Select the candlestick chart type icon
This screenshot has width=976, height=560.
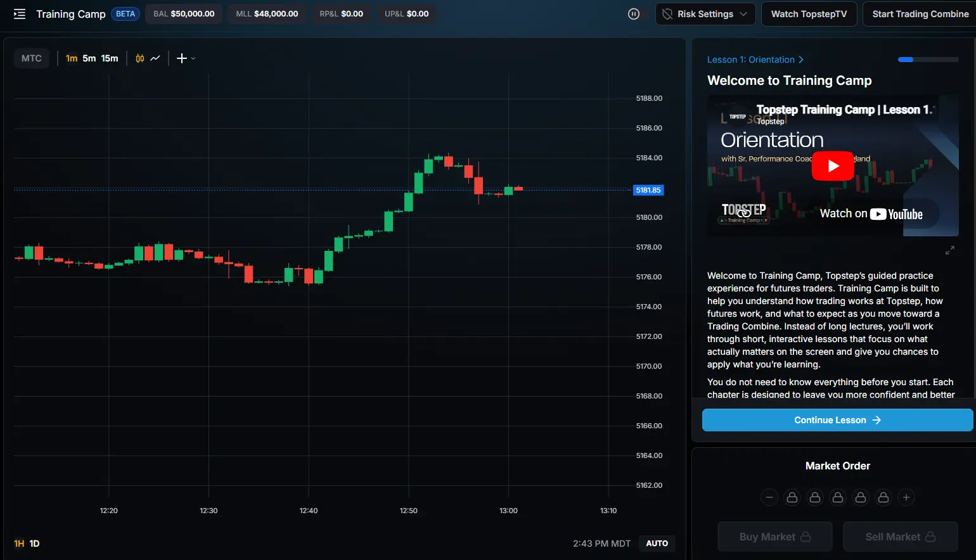139,58
